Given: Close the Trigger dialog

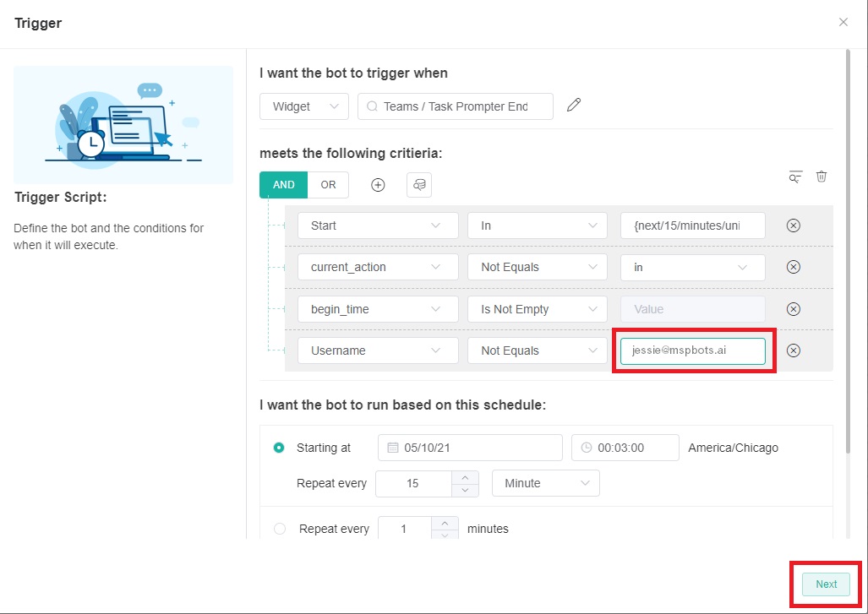Looking at the screenshot, I should [843, 22].
